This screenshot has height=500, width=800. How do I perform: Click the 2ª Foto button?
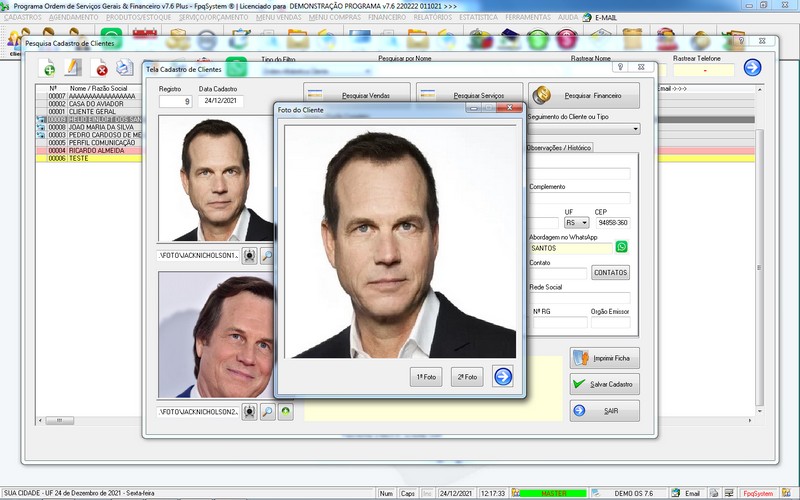coord(467,377)
